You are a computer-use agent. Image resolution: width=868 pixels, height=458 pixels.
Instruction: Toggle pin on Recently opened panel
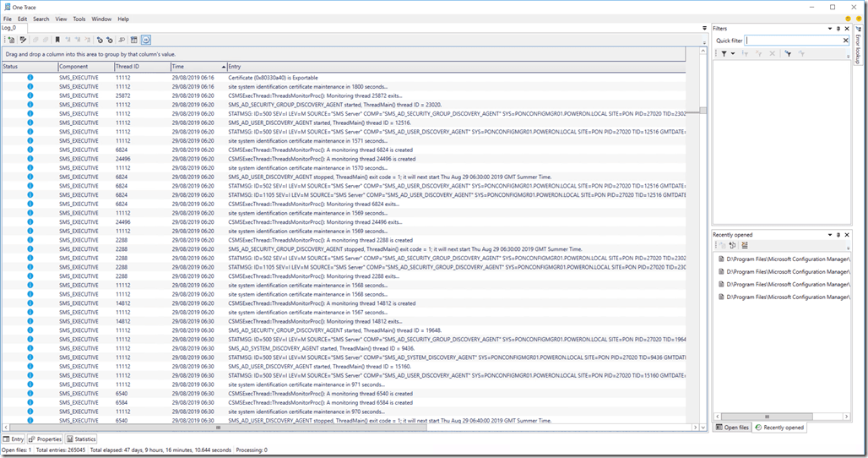(838, 234)
